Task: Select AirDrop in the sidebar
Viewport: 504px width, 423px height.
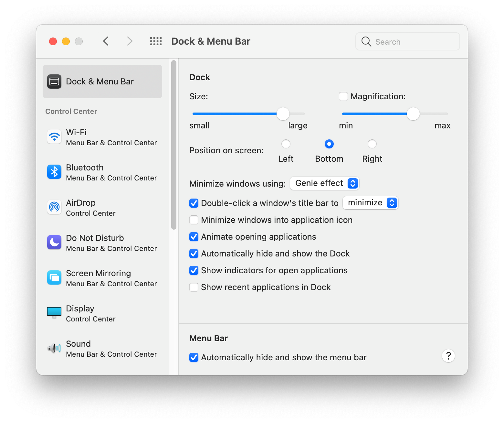Action: 102,208
